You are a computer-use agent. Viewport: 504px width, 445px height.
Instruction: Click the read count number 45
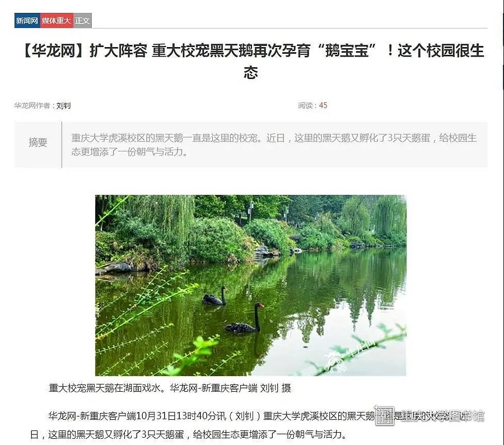point(323,105)
